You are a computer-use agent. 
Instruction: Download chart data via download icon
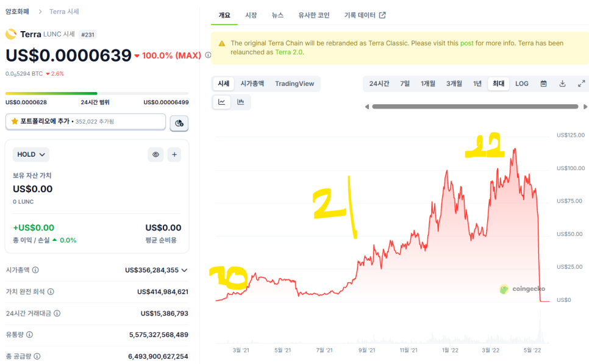pyautogui.click(x=562, y=84)
